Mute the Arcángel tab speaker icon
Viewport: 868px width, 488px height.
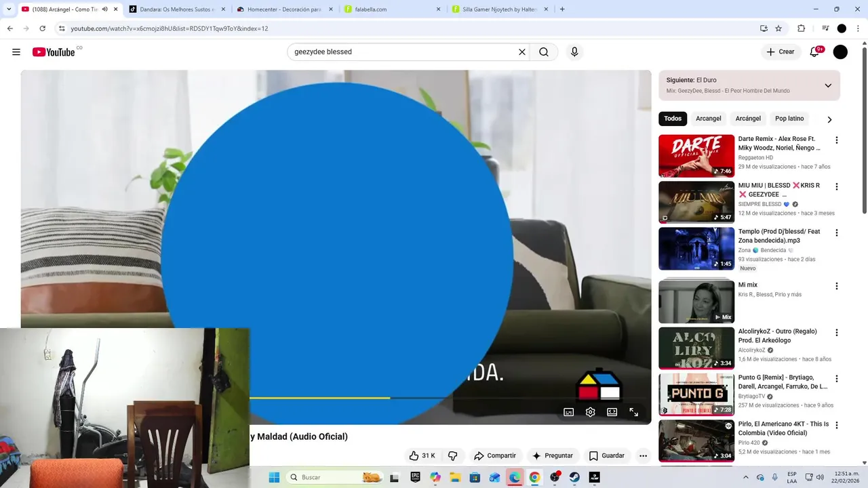click(104, 9)
